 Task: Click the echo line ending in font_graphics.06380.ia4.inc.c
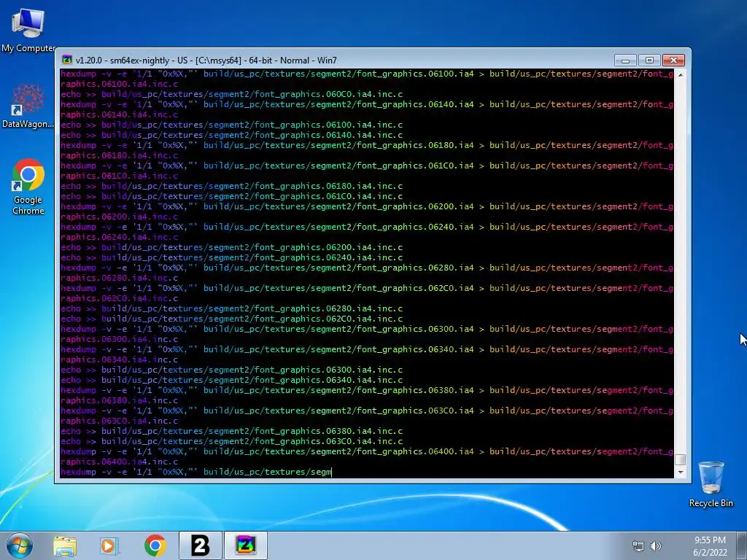(231, 432)
